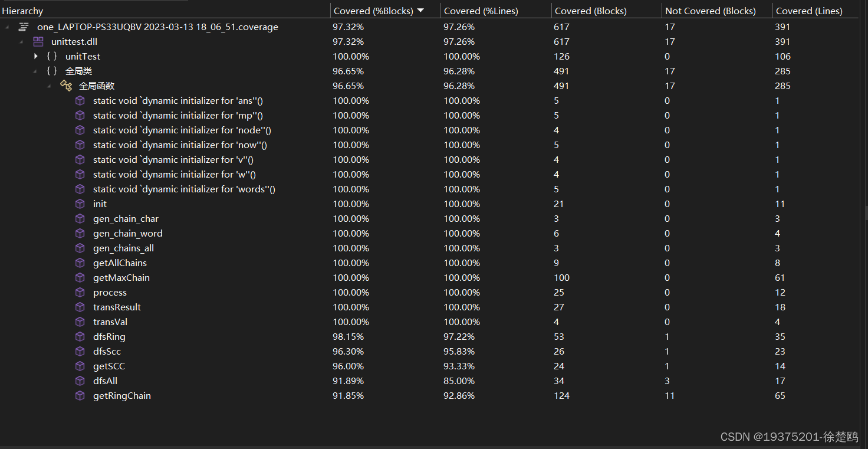Select the transResult function row

(429, 307)
